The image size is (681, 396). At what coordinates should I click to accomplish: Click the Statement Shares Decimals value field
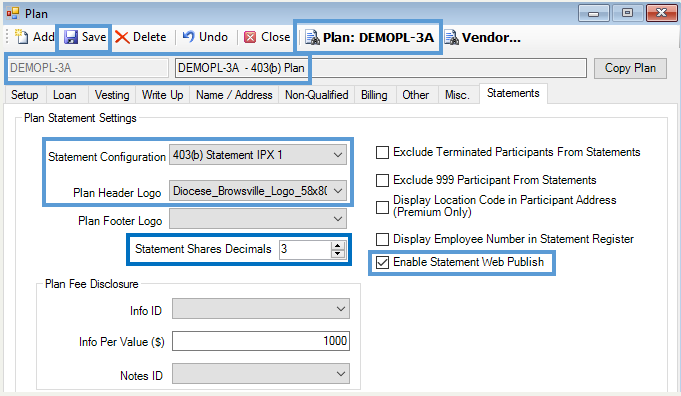305,249
